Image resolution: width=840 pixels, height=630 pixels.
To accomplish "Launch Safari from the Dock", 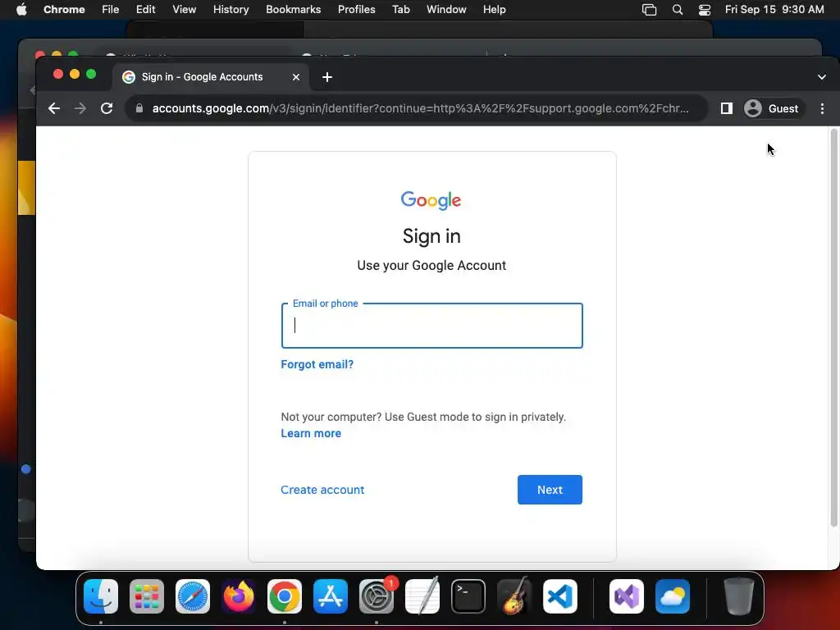I will pyautogui.click(x=192, y=596).
